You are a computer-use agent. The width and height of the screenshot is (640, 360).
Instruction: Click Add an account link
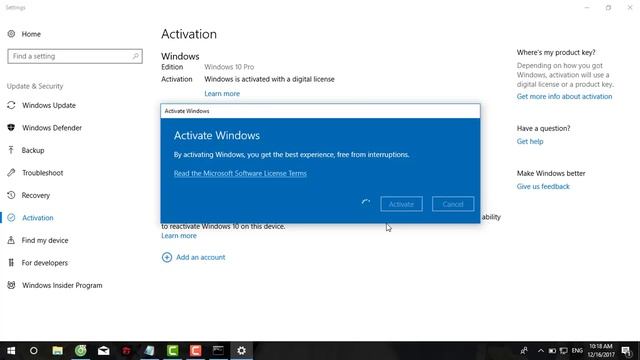pyautogui.click(x=200, y=257)
